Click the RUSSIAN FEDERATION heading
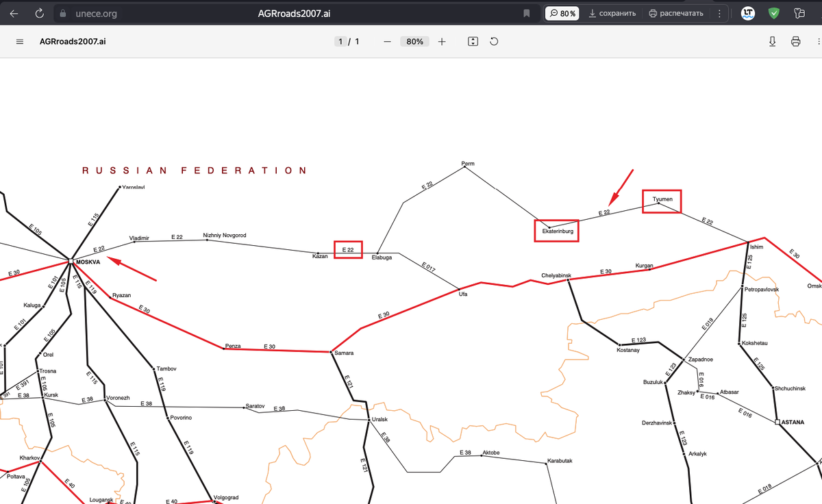Viewport: 822px width, 504px height. 195,171
